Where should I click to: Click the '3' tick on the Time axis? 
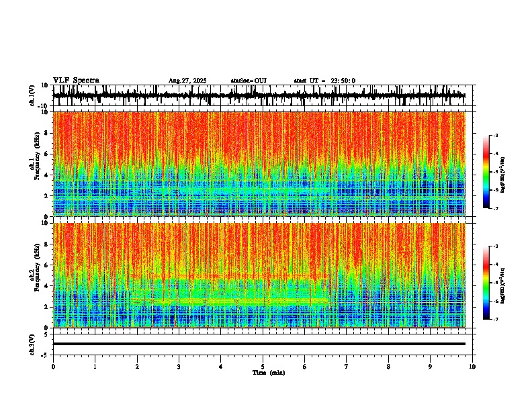tap(179, 367)
